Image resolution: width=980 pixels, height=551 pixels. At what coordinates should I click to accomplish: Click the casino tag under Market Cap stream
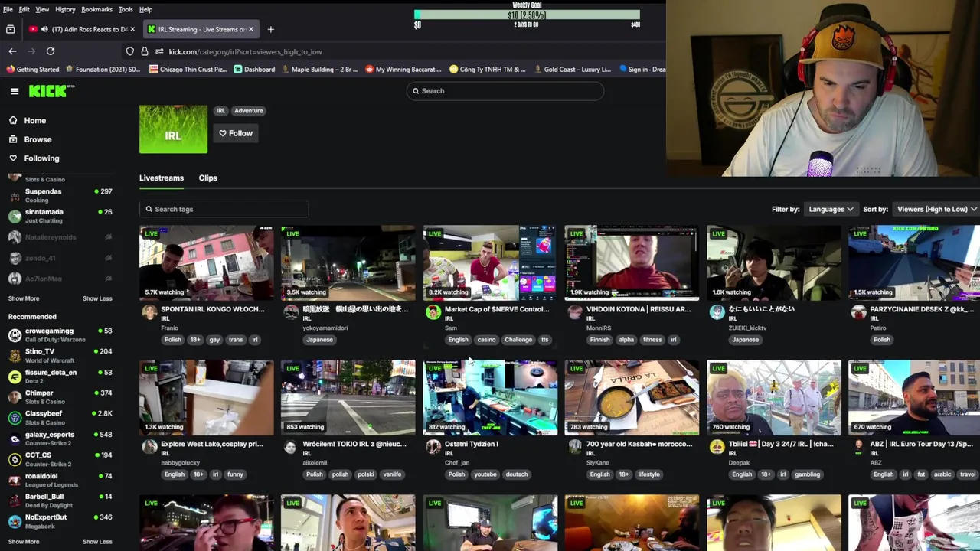click(486, 340)
